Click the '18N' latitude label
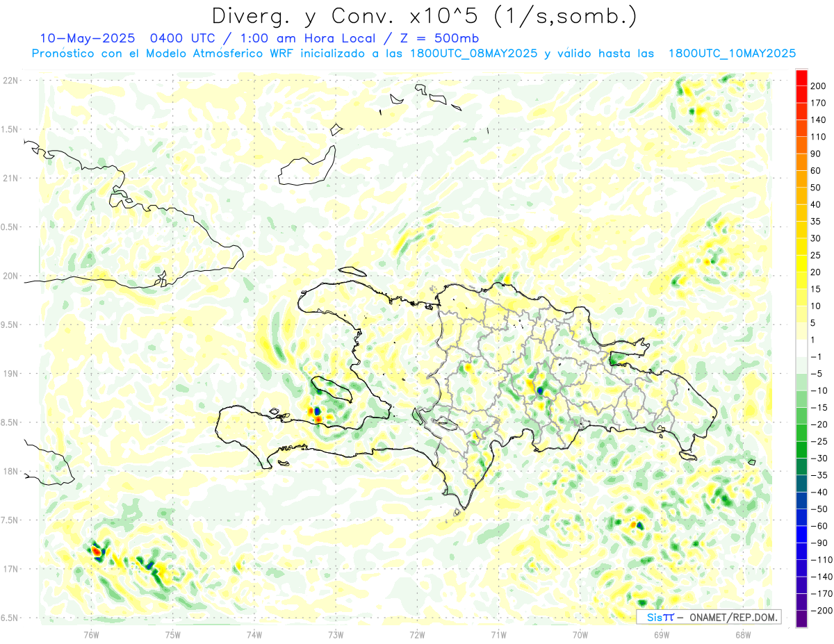This screenshot has width=834, height=644. pos(10,471)
